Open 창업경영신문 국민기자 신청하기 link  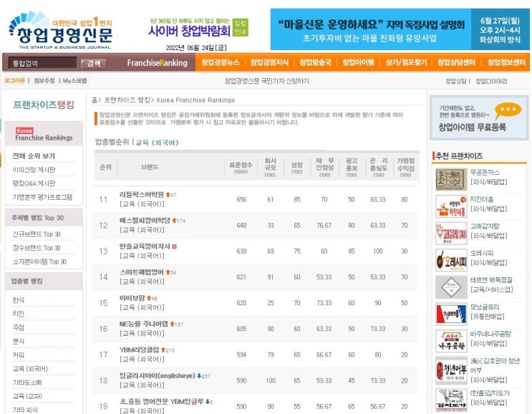(x=266, y=81)
